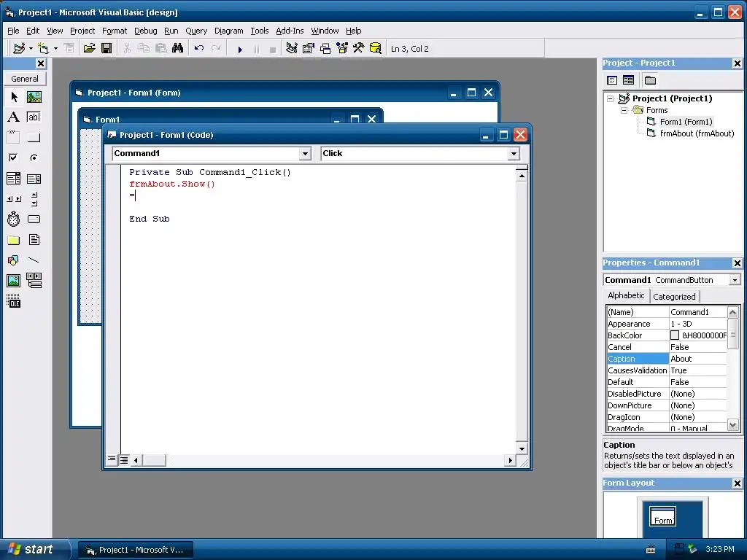
Task: Switch to Procedure View in code window
Action: click(x=112, y=459)
